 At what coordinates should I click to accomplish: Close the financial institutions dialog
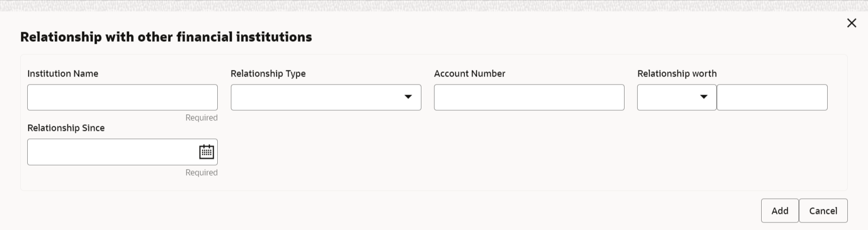tap(851, 23)
